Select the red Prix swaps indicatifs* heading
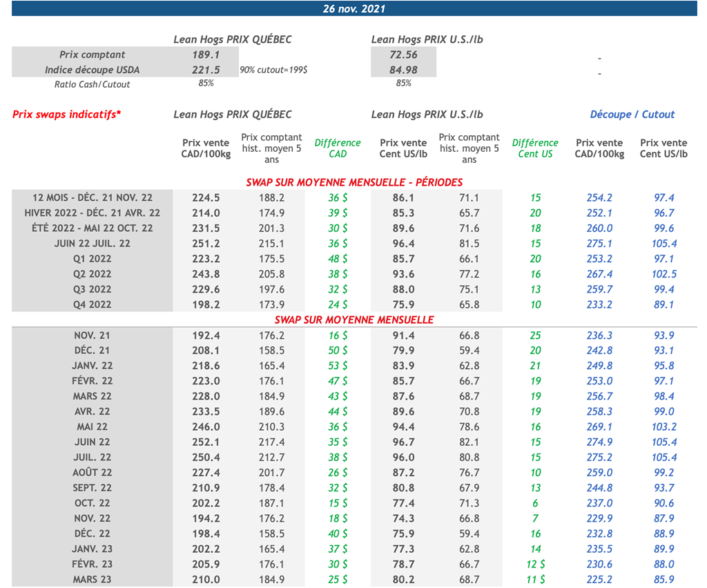This screenshot has width=707, height=588. pos(66,115)
